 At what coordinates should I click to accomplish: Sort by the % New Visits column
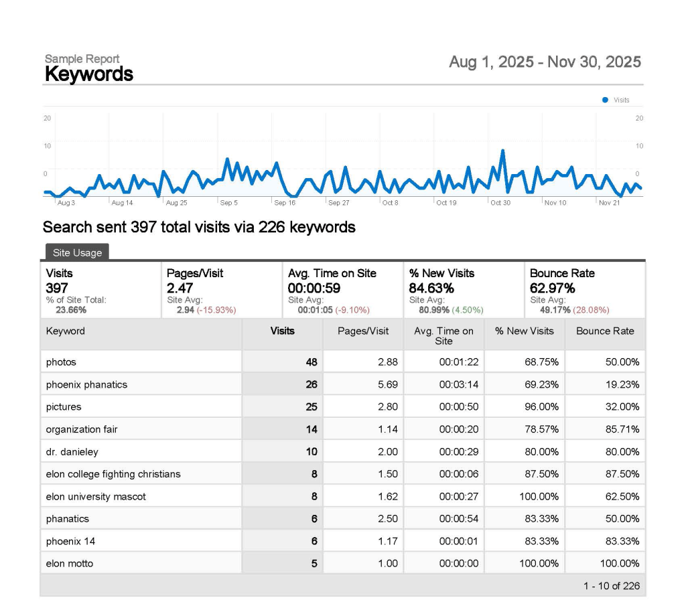(524, 331)
